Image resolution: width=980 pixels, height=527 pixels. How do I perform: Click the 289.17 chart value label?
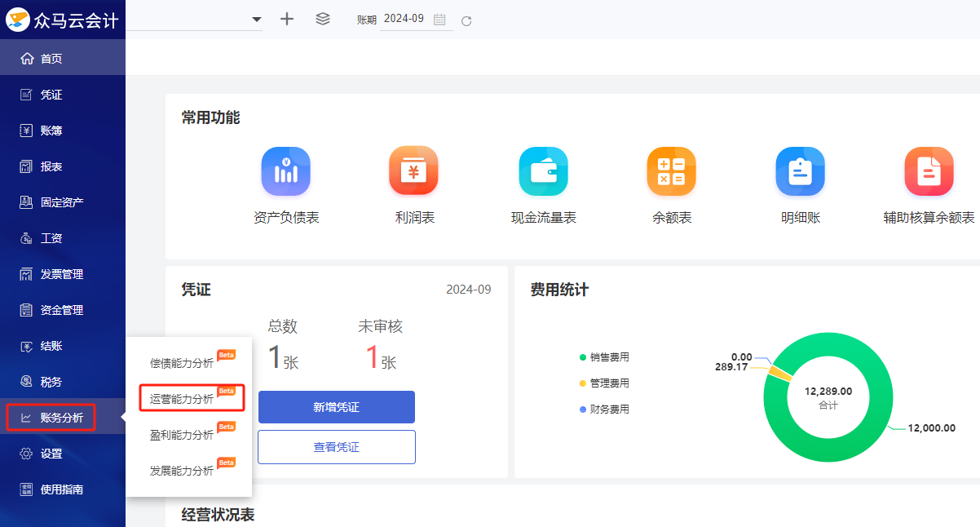pyautogui.click(x=731, y=367)
